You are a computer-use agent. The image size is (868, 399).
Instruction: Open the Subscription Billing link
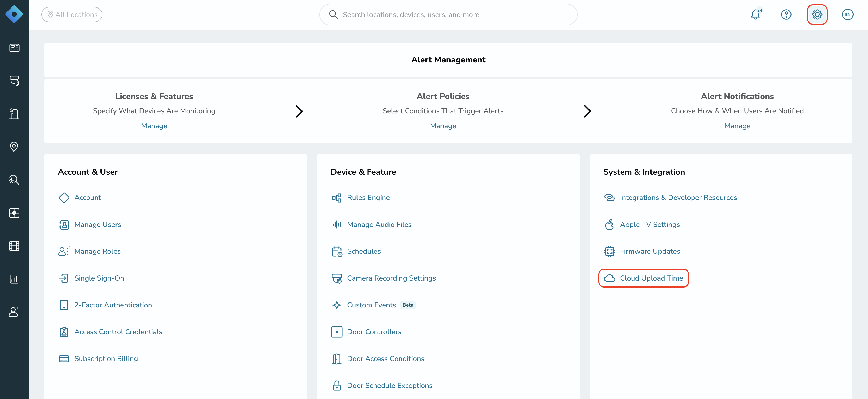(x=106, y=358)
